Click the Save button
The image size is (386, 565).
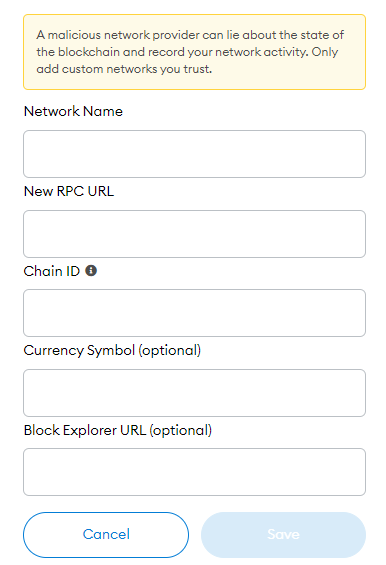pyautogui.click(x=283, y=535)
